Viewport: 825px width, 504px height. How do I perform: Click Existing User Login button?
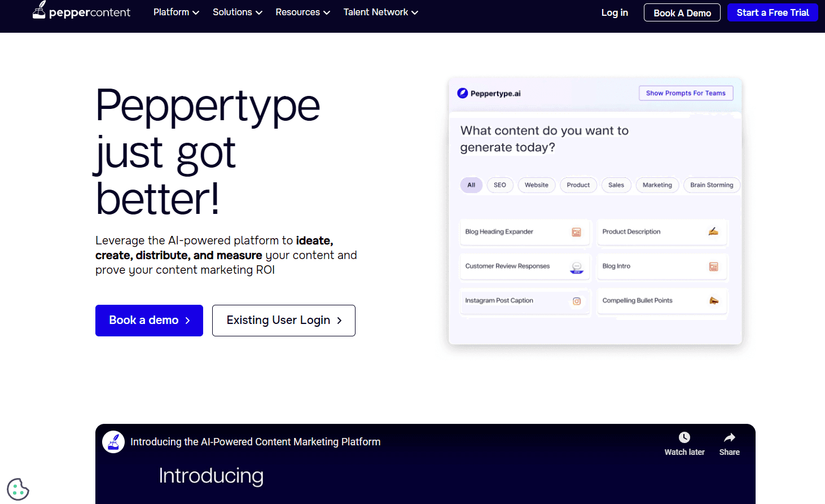click(x=284, y=321)
